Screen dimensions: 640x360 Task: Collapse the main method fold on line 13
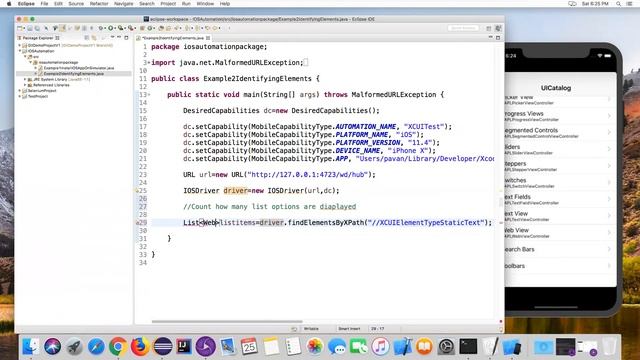click(149, 95)
